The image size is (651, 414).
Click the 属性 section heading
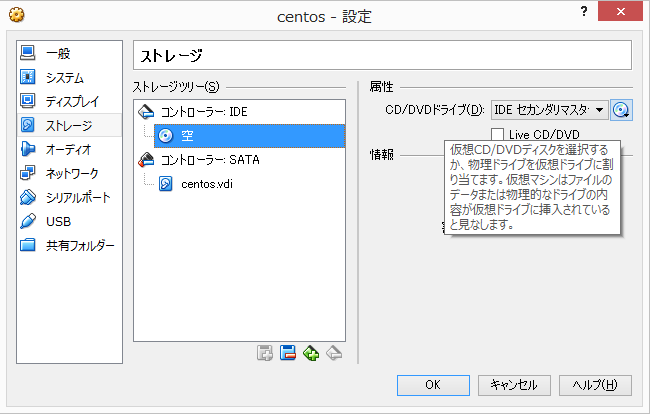381,87
